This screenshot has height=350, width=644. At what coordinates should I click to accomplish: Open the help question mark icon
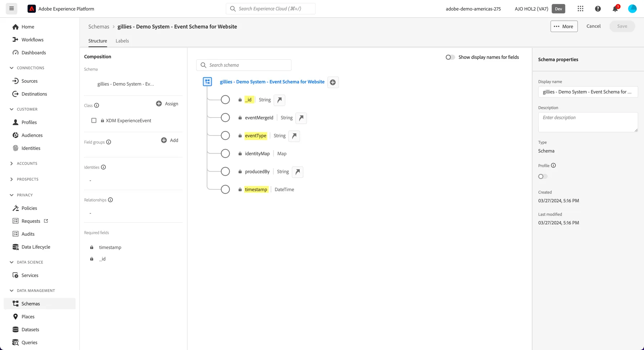tap(598, 9)
